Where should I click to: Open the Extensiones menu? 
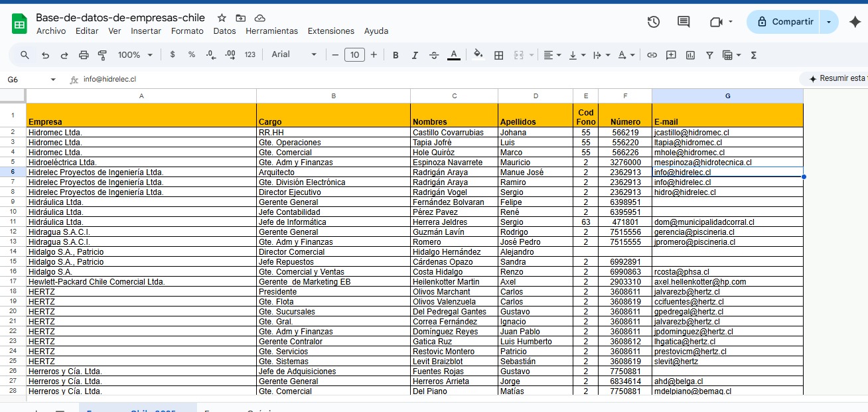point(331,31)
